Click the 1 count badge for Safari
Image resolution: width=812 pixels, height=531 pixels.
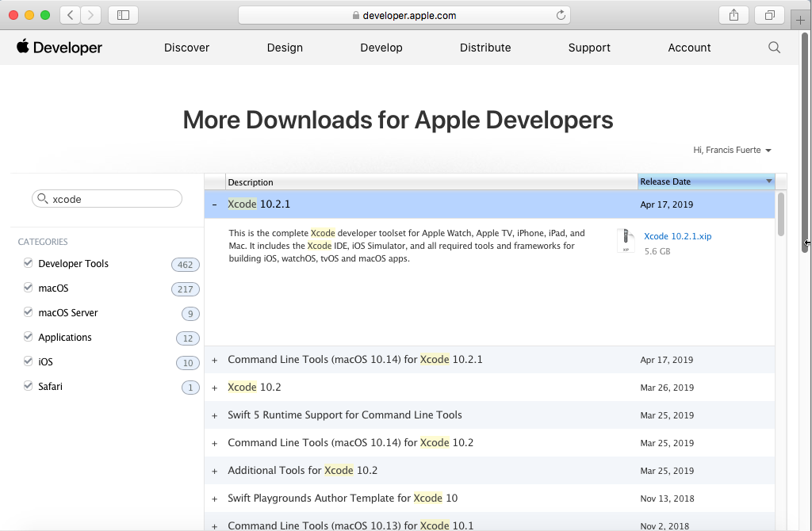pos(190,387)
